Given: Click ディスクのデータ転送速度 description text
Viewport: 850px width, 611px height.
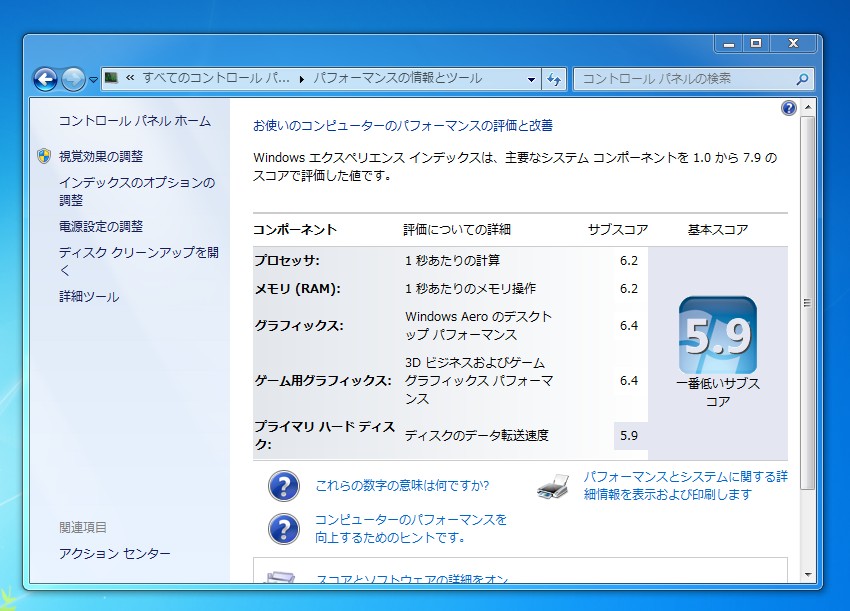Looking at the screenshot, I should pyautogui.click(x=476, y=435).
